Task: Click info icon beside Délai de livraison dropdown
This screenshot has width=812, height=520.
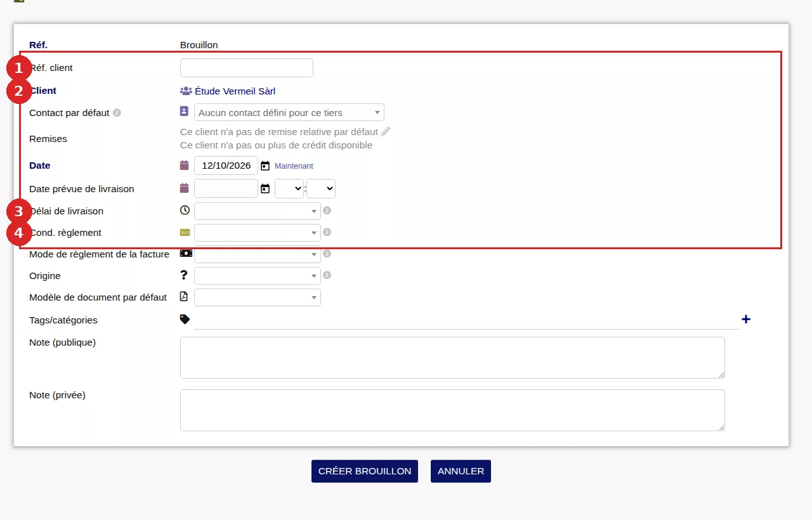Action: [x=327, y=211]
